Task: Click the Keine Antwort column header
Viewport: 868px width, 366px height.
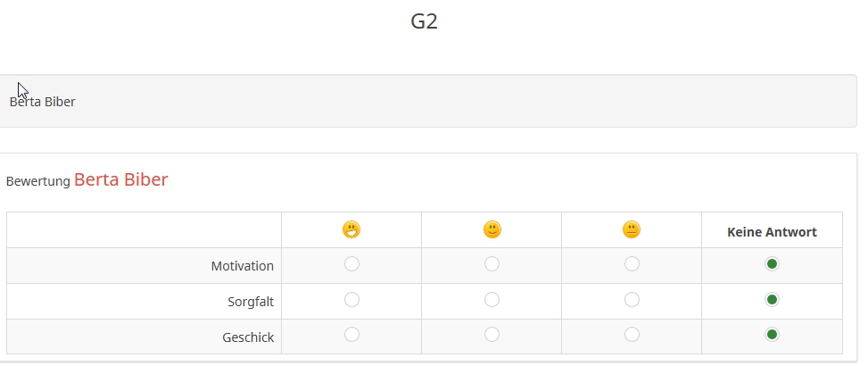Action: [x=772, y=232]
